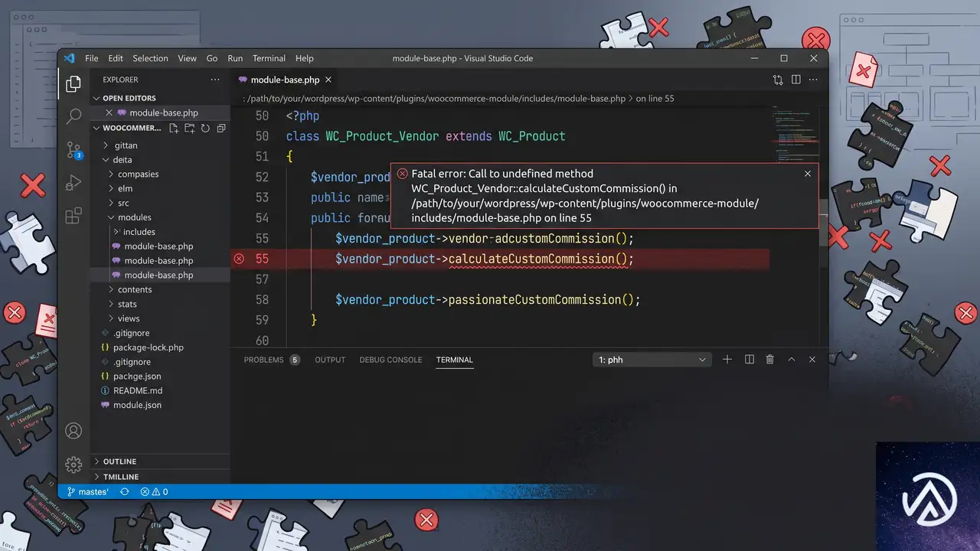Open the Accounts menu icon
This screenshot has width=980, height=551.
[x=73, y=432]
